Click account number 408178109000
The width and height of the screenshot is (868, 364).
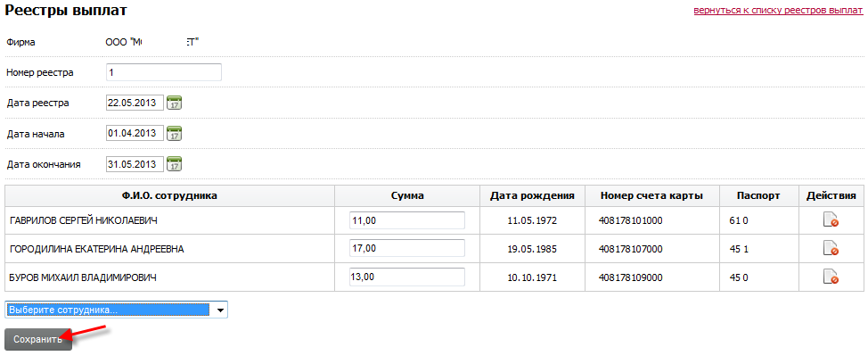[x=631, y=277]
